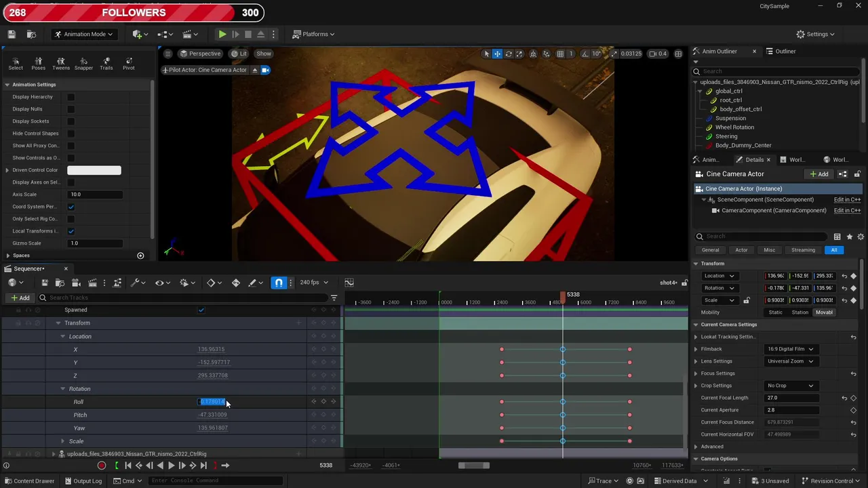Click the save icon in main toolbar
The width and height of the screenshot is (868, 488).
click(12, 34)
